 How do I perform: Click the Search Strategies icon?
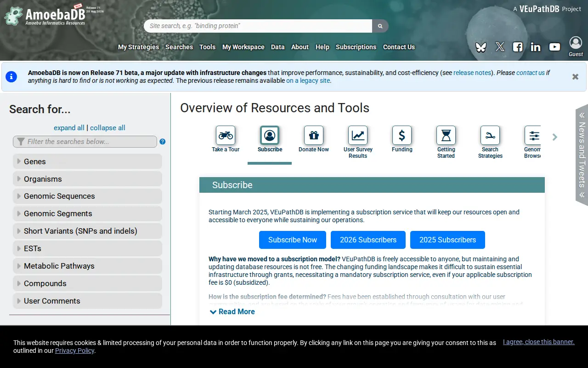coord(490,135)
